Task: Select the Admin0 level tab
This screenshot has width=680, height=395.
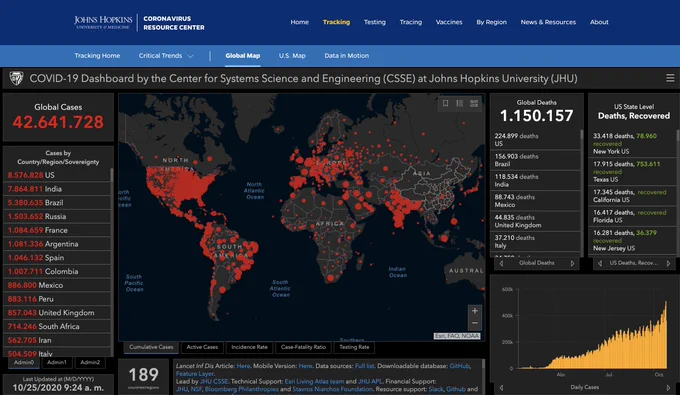Action: tap(23, 362)
